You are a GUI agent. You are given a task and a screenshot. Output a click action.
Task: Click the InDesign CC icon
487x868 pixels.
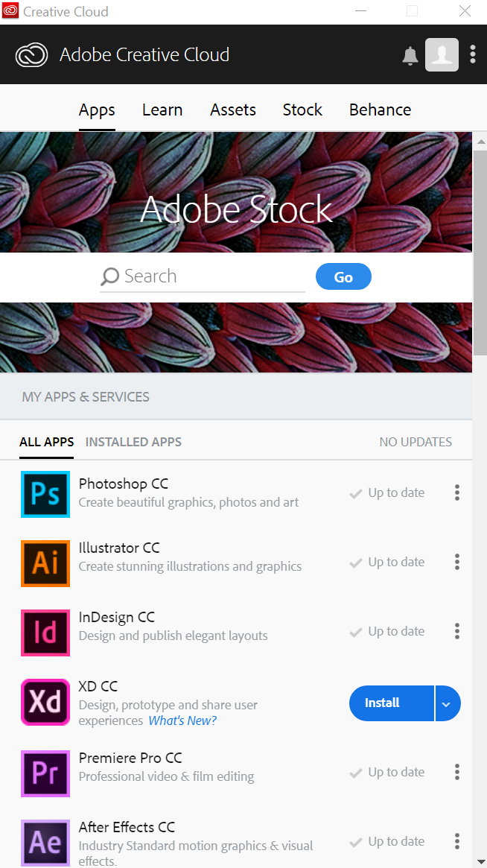click(x=45, y=632)
